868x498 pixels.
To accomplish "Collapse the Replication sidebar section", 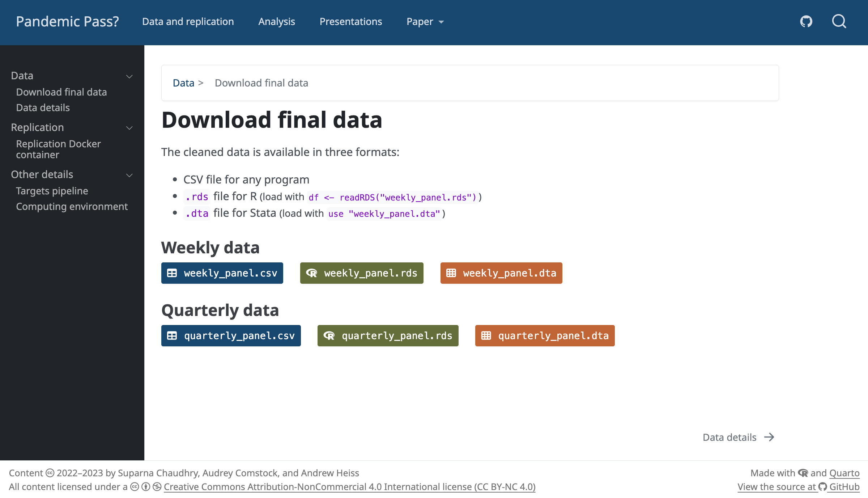I will [x=129, y=128].
